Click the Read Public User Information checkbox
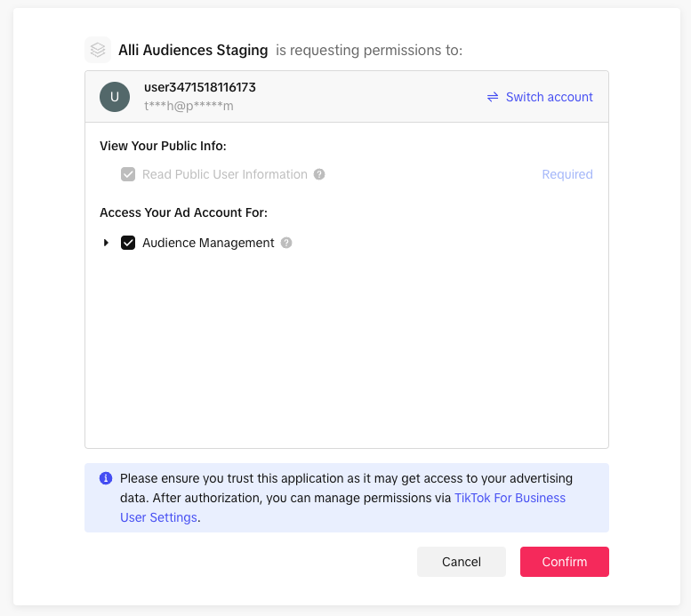691x616 pixels. coord(128,174)
